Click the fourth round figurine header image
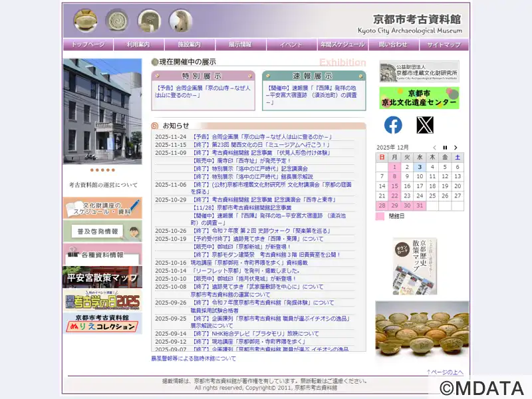This screenshot has width=532, height=399. (181, 21)
